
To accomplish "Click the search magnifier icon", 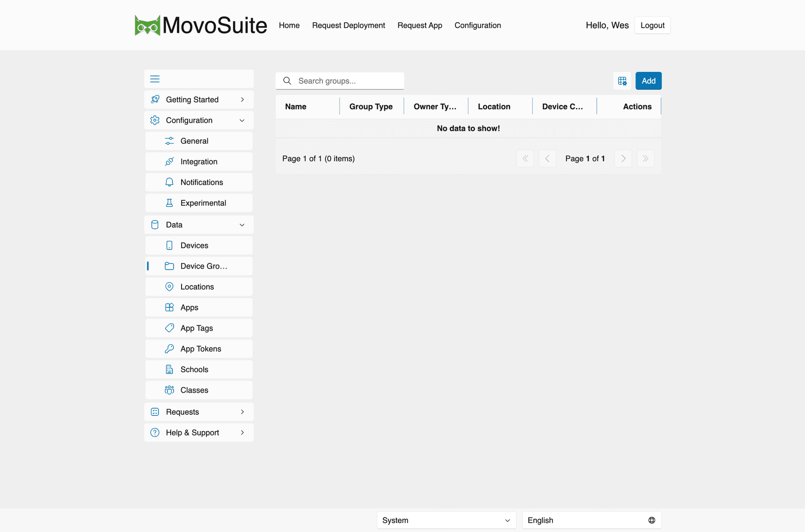I will pos(287,81).
